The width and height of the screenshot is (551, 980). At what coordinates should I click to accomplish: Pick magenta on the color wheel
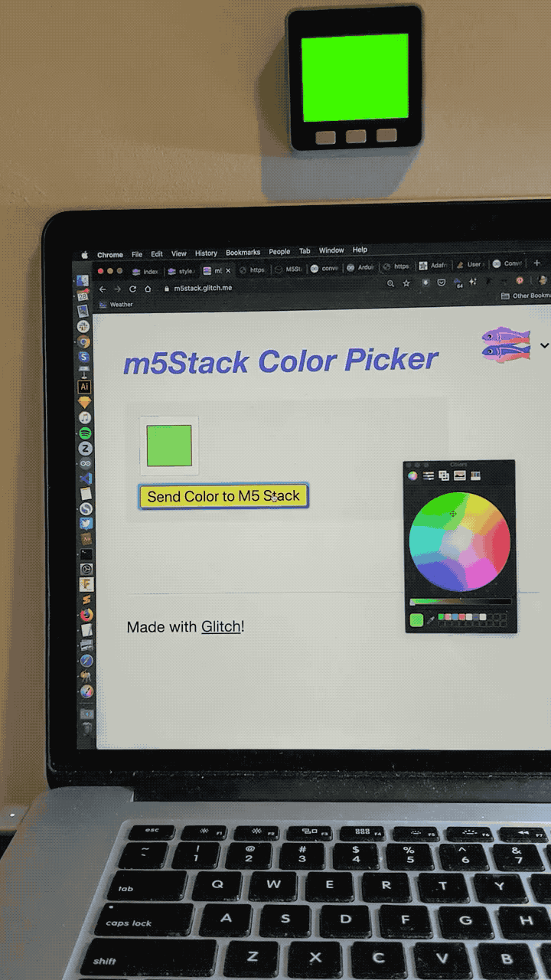tap(481, 574)
